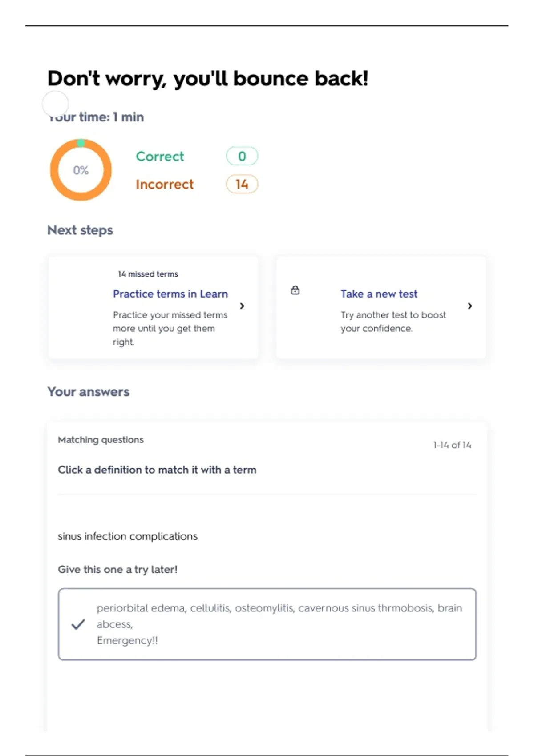Screen dimensions: 534x756
Task: Select the sinus infection complications term
Action: point(128,536)
